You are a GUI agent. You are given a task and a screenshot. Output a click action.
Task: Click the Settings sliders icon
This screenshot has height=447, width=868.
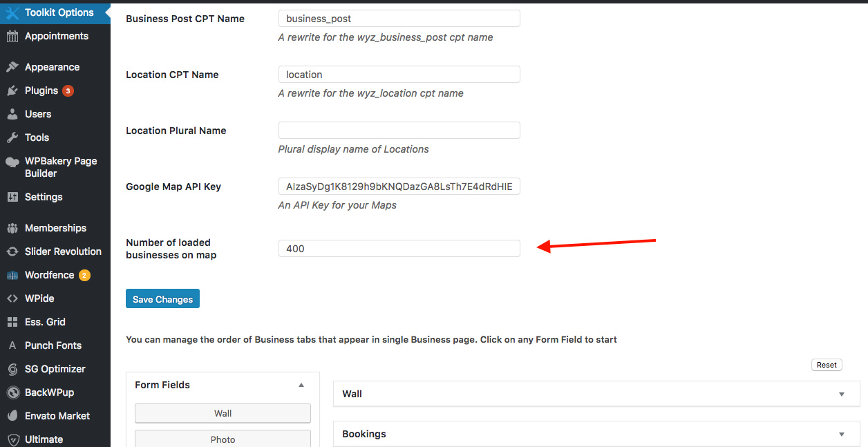[12, 197]
